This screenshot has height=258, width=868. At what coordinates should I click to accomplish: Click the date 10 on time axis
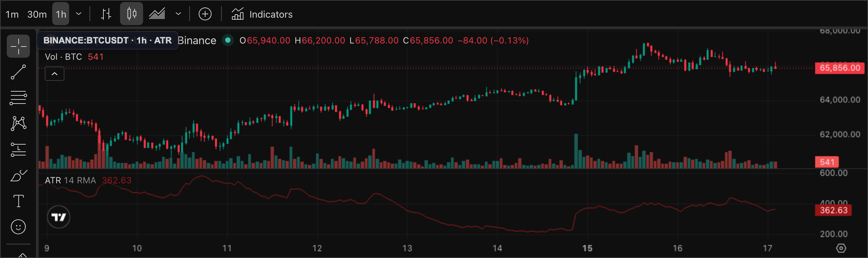(x=137, y=248)
